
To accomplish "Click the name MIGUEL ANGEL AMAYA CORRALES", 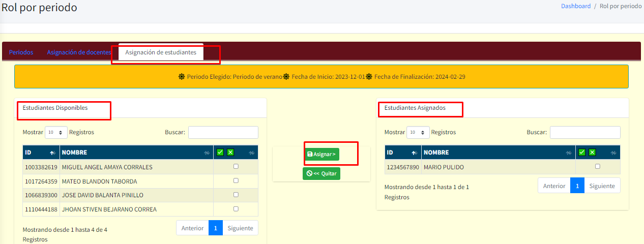I will point(107,167).
